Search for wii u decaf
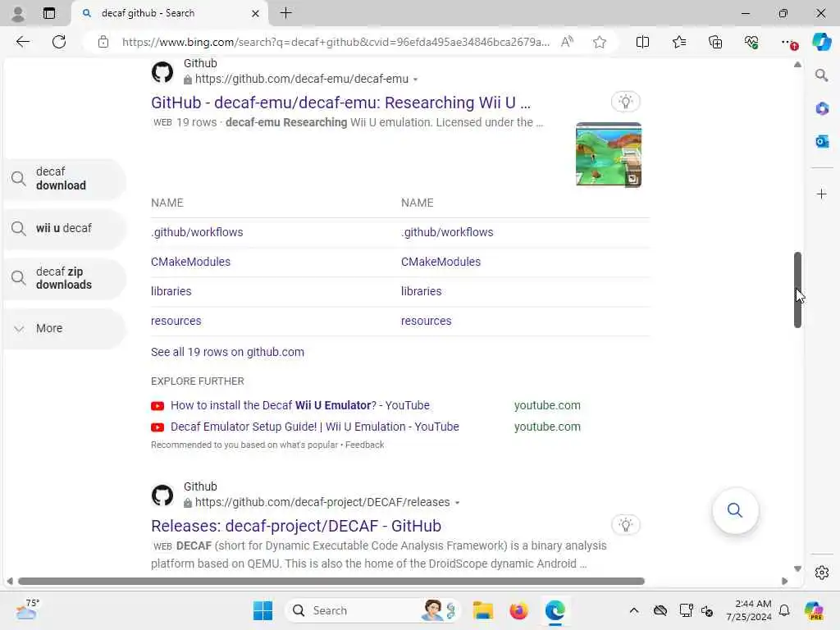Viewport: 840px width, 630px height. 64,228
